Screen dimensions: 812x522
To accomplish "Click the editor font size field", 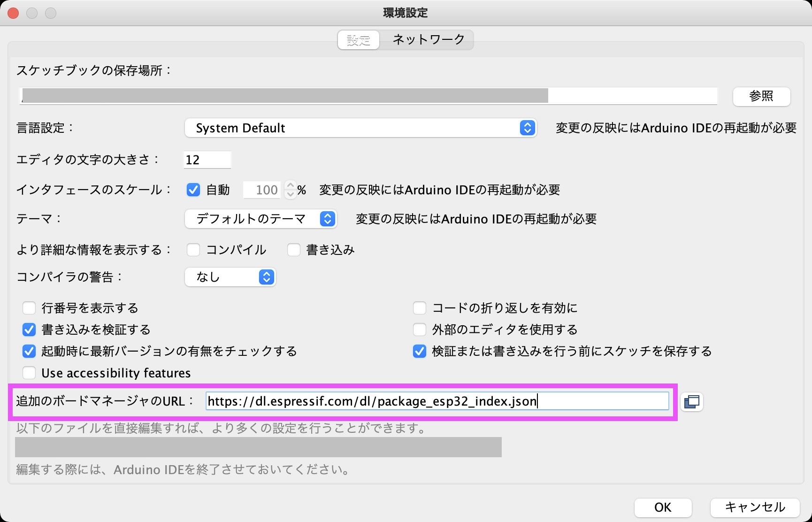I will coord(207,160).
